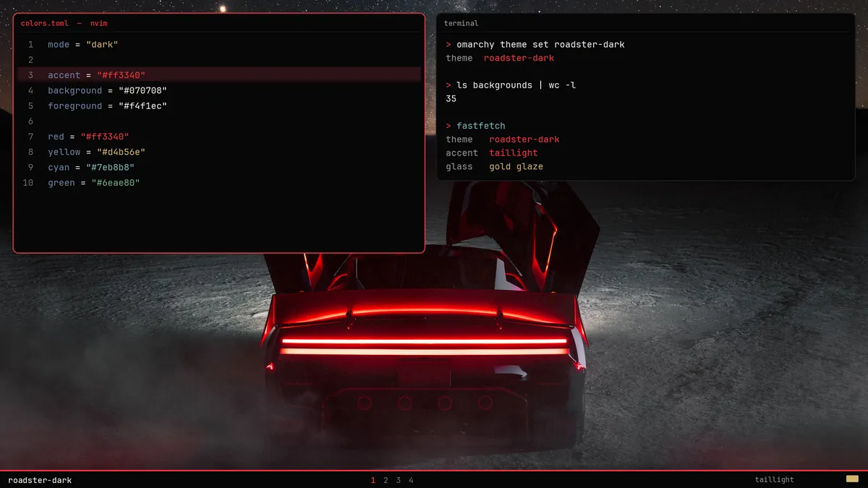
Task: Click roadster-dark output under the omarchy command
Action: click(519, 59)
